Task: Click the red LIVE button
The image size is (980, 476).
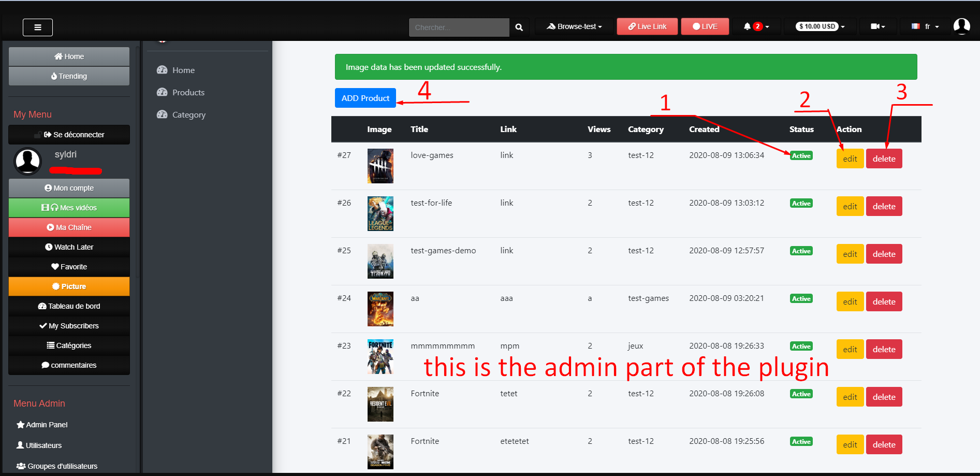Action: pos(705,26)
